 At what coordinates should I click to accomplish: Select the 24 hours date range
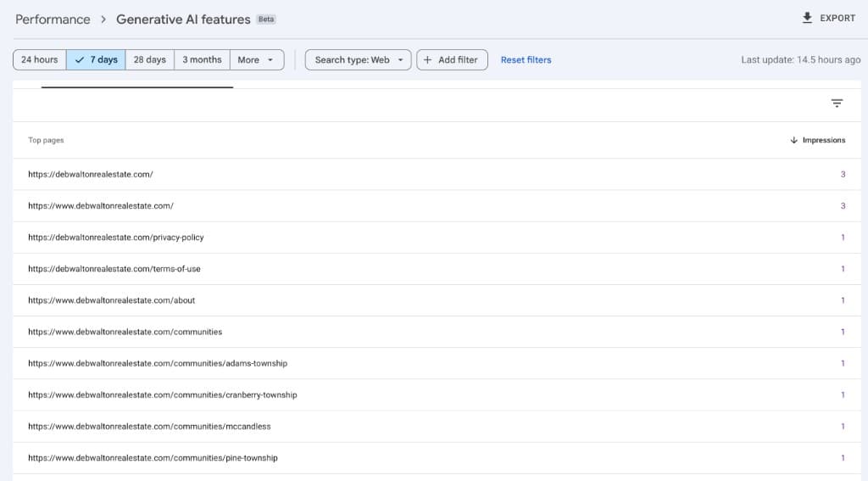pyautogui.click(x=39, y=60)
